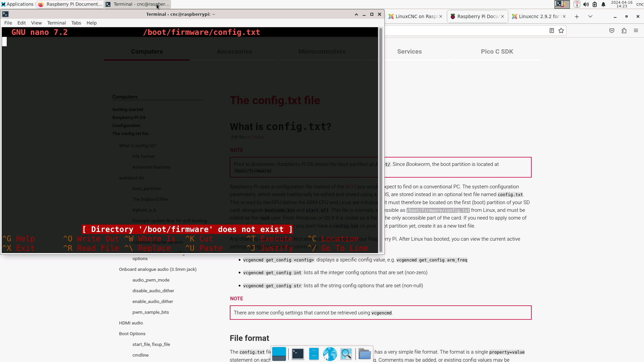Minimize the Firefox window

[x=615, y=16]
